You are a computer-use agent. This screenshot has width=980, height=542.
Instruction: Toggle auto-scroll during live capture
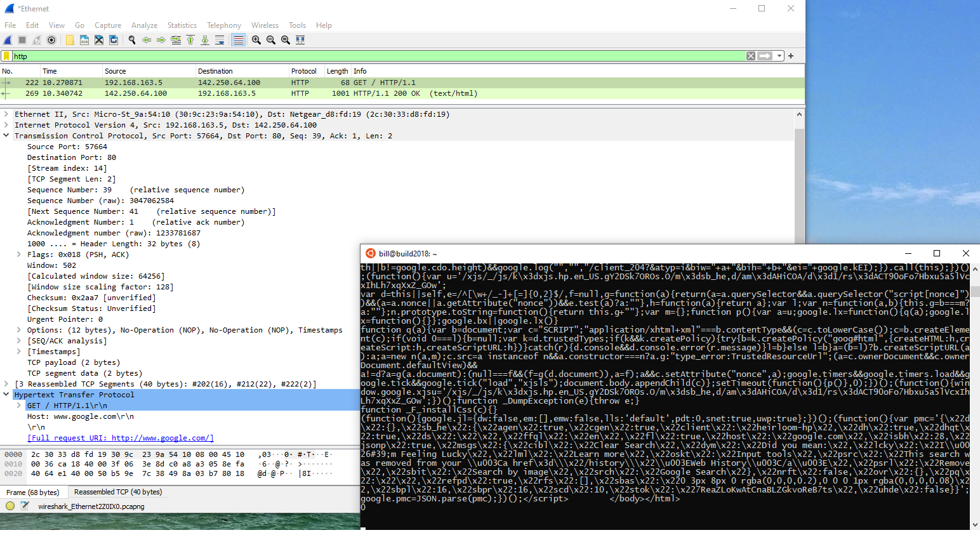tap(220, 40)
